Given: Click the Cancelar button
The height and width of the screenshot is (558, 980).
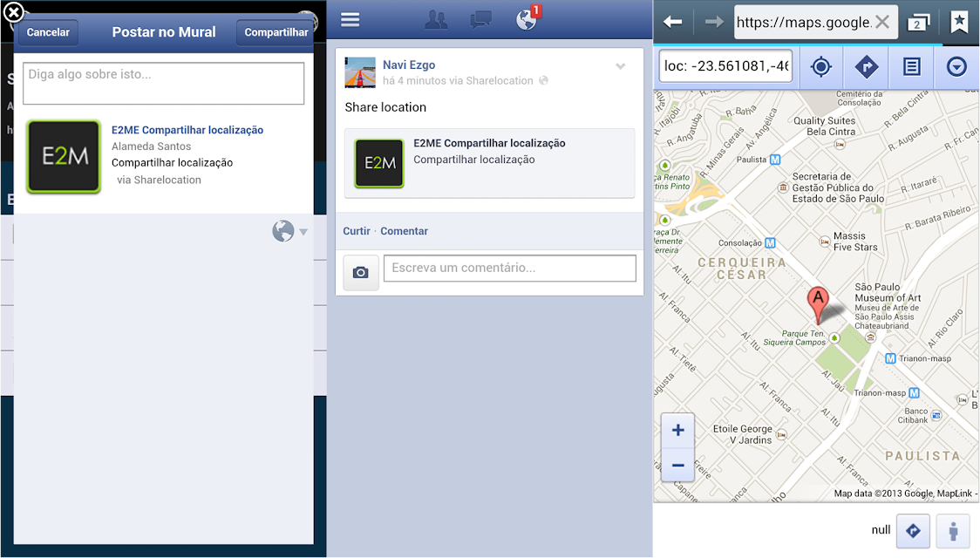Looking at the screenshot, I should pos(48,32).
